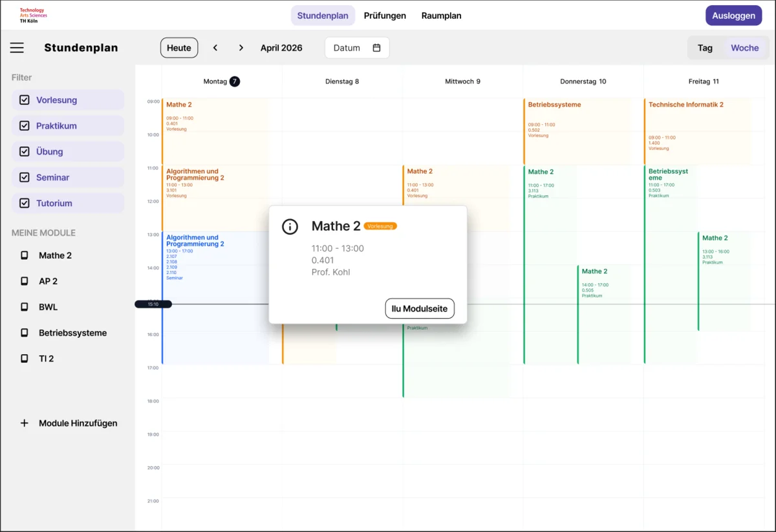The image size is (776, 532).
Task: Open the Raumplan tab
Action: click(441, 16)
